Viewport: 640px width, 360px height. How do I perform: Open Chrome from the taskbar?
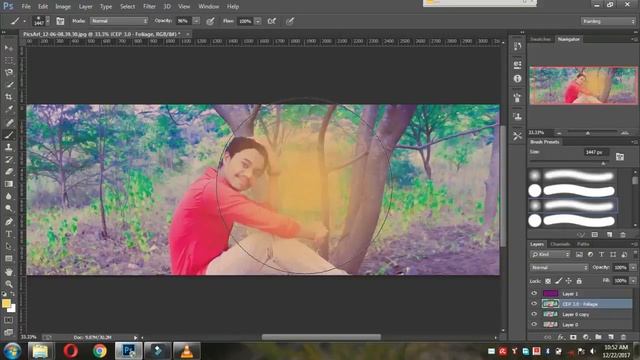100,351
